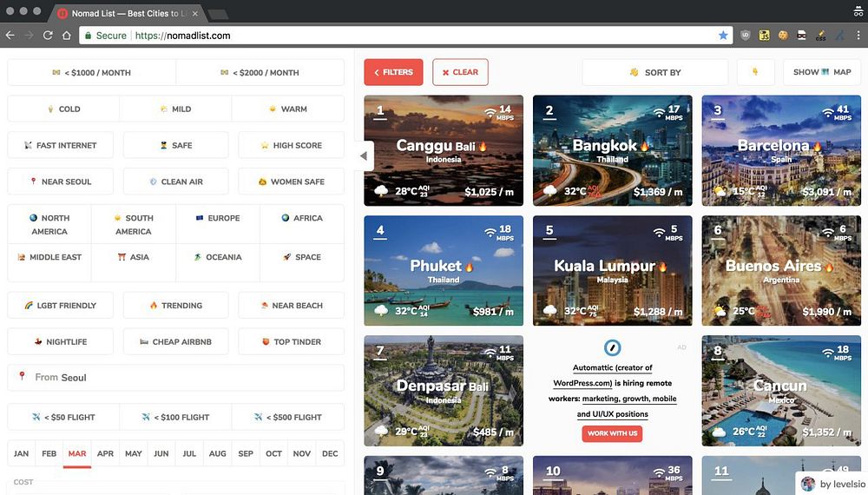
Task: Enable the Top Tinder filter
Action: tap(291, 341)
